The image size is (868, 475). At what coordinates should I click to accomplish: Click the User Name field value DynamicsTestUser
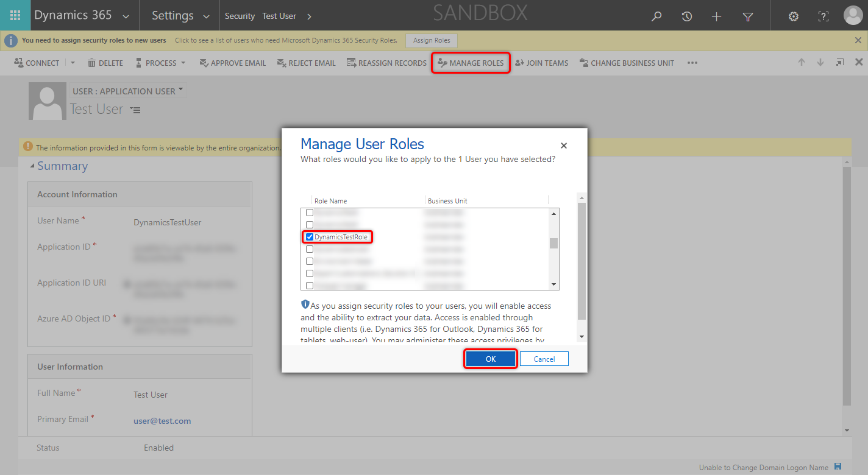[x=168, y=222]
